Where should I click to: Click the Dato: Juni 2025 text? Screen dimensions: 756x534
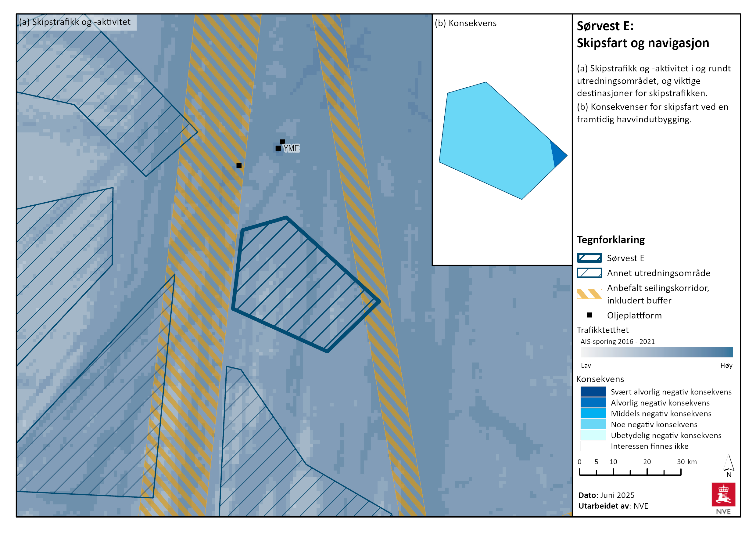pyautogui.click(x=606, y=495)
